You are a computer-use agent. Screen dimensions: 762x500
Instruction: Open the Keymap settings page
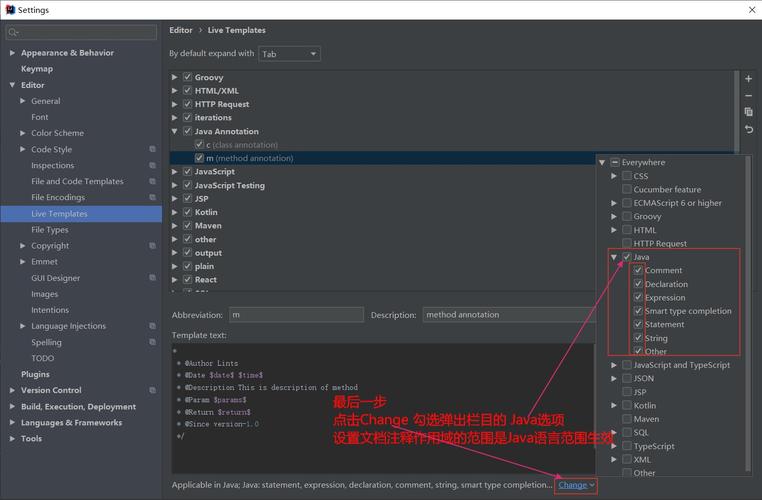tap(37, 69)
